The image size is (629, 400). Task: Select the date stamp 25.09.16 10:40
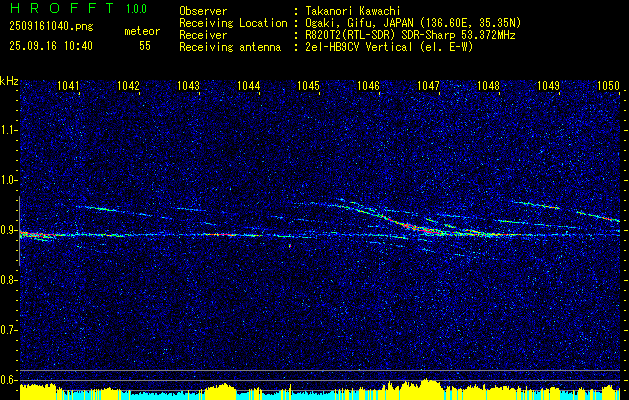51,46
